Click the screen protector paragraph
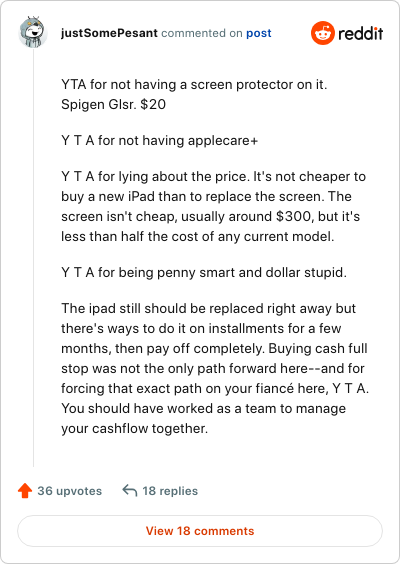Screen dimensions: 400x564 click(194, 95)
